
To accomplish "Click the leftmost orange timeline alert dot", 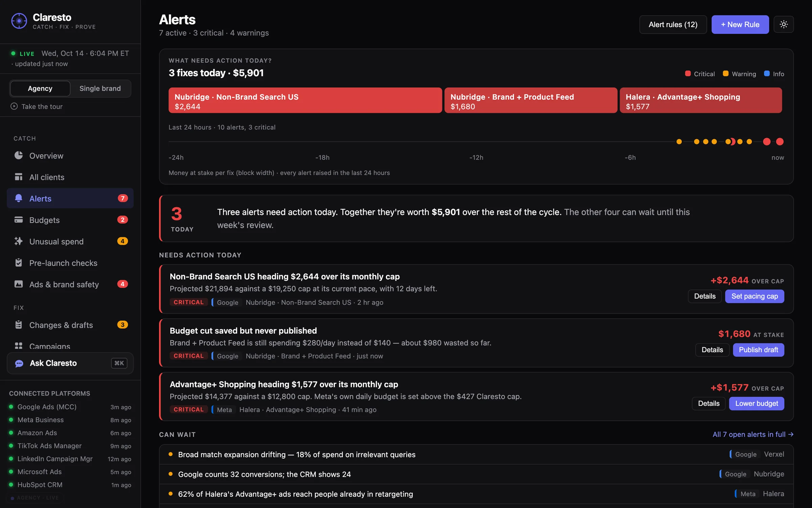I will pos(679,142).
